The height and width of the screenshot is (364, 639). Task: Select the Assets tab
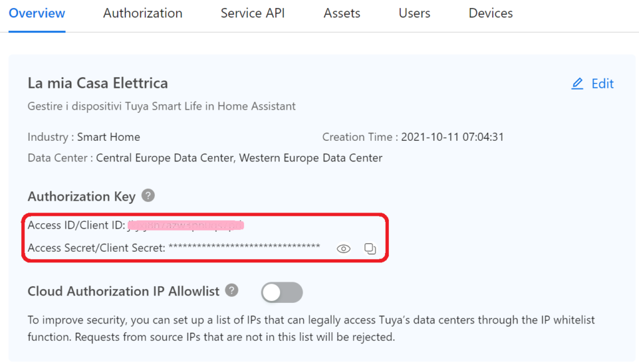342,13
